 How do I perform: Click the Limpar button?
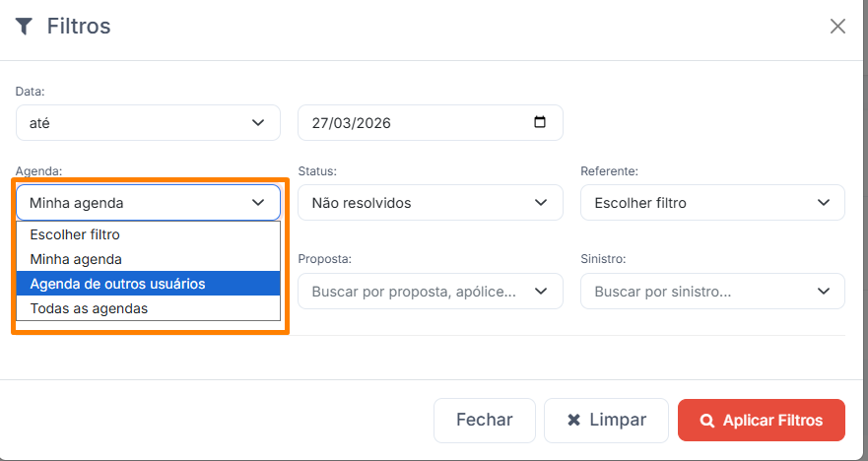click(x=606, y=421)
